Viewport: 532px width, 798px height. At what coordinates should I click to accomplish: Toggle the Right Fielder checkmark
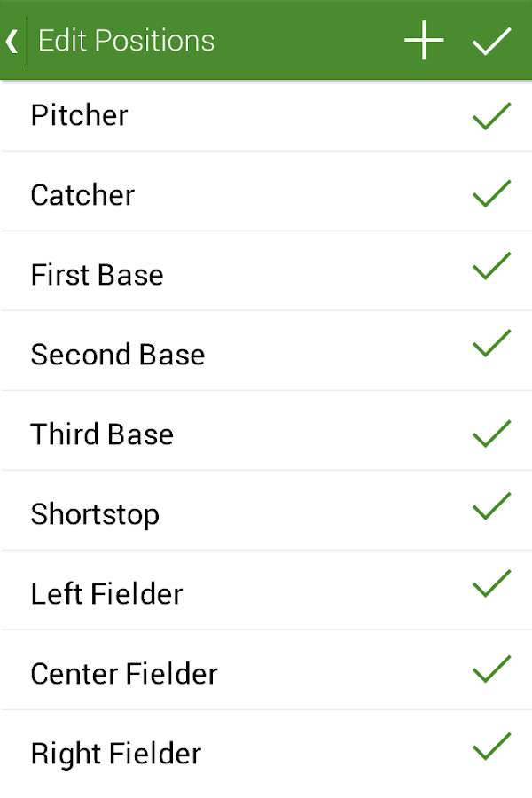[x=492, y=746]
